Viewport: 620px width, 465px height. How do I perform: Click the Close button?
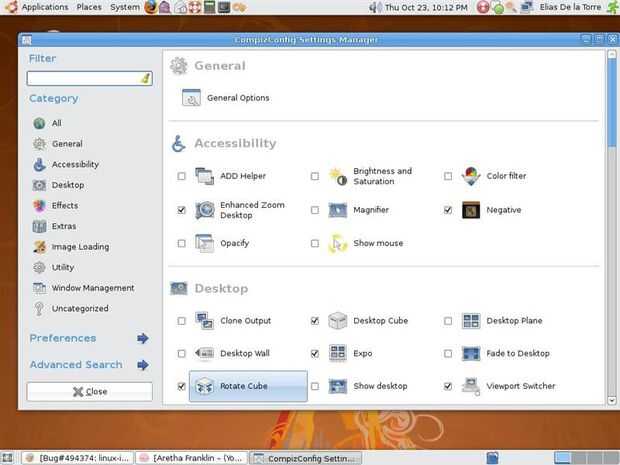pyautogui.click(x=89, y=391)
